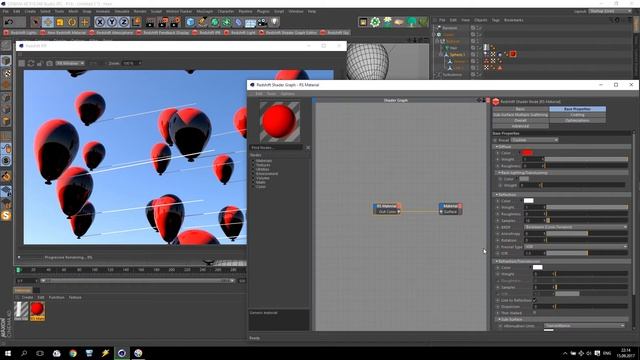The height and width of the screenshot is (360, 640).
Task: Open the Preset dropdown in Base Properties
Action: point(535,140)
